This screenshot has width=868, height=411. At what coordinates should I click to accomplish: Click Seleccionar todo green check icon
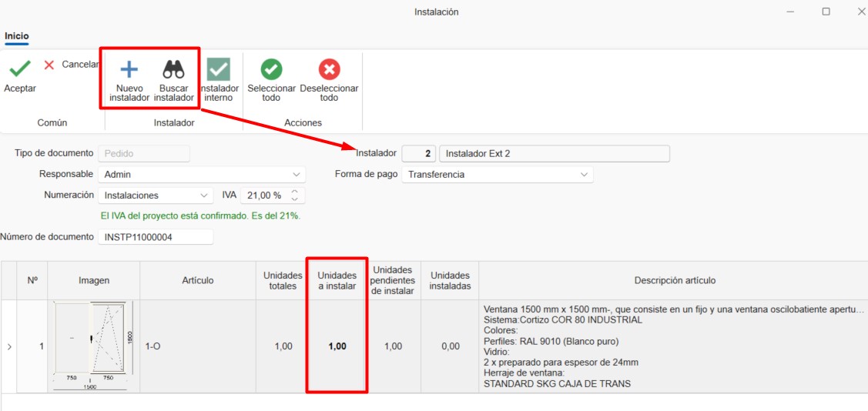271,70
